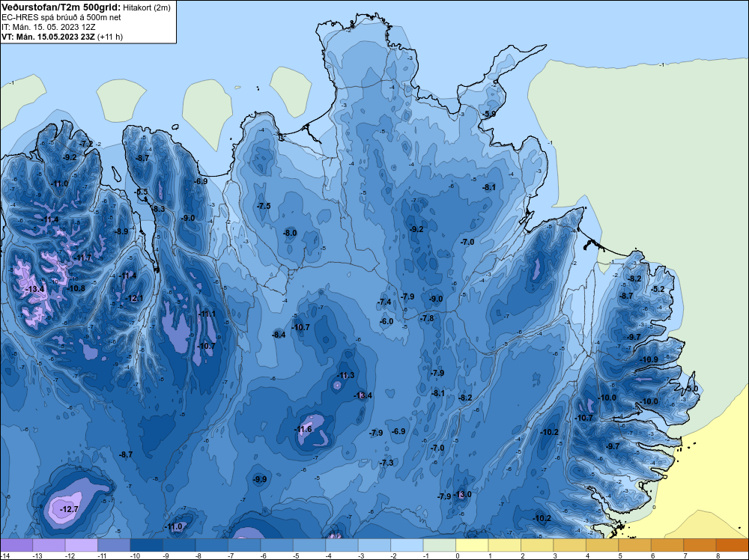Click the -10.9 temperature value
Screen dimensions: 749x560
click(649, 359)
